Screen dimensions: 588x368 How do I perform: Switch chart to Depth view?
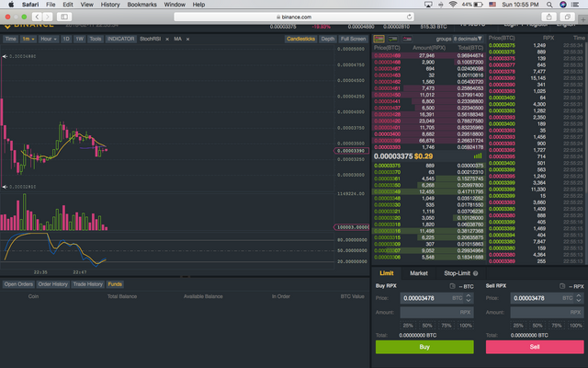(327, 39)
